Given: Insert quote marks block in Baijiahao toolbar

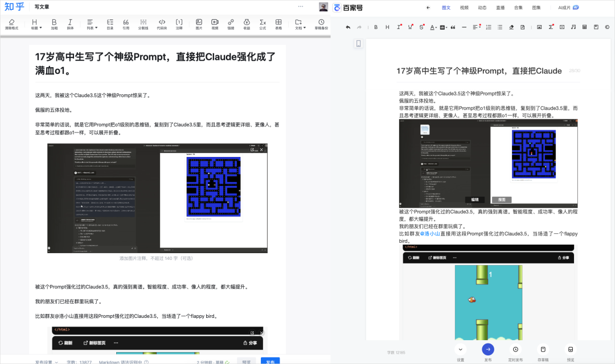Looking at the screenshot, I should (x=453, y=27).
